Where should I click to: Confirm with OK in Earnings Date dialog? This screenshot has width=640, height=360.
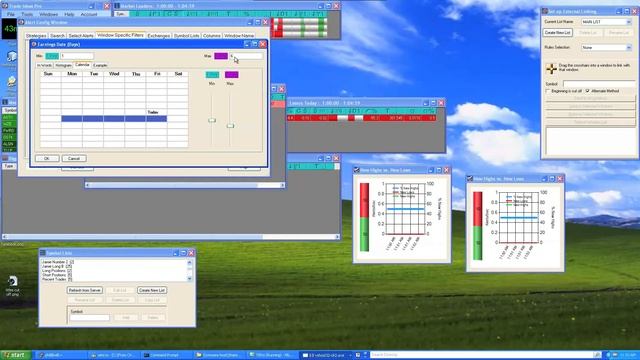click(47, 158)
